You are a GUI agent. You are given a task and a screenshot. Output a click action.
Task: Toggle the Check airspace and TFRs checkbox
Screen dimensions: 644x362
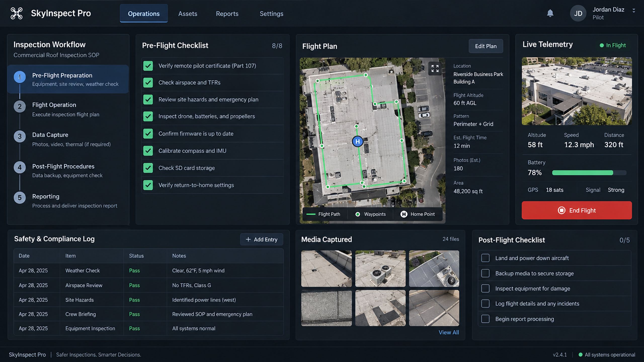[x=148, y=82]
